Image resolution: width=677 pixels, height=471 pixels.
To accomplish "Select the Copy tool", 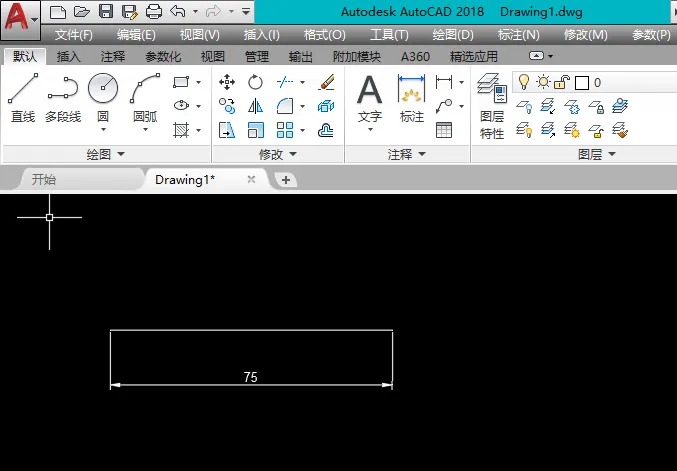I will pyautogui.click(x=227, y=106).
